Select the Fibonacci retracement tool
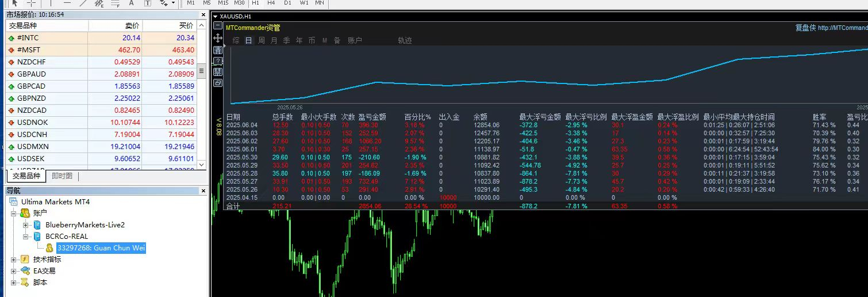The width and height of the screenshot is (868, 297). point(115,3)
